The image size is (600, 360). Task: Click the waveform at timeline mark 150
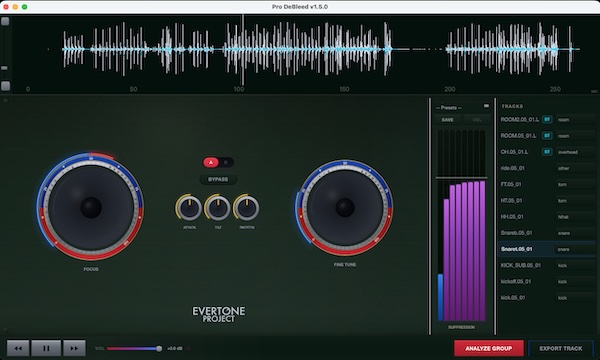344,50
